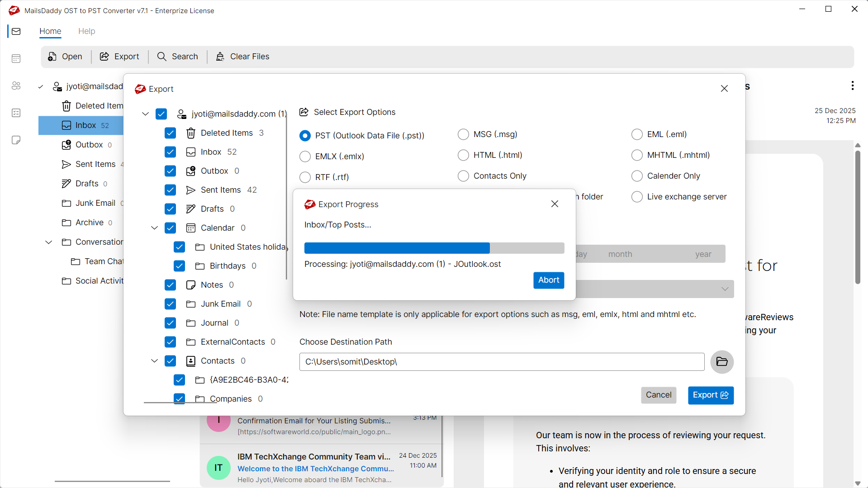Uncheck the Deleted Items checkbox
This screenshot has height=488, width=868.
[x=171, y=133]
